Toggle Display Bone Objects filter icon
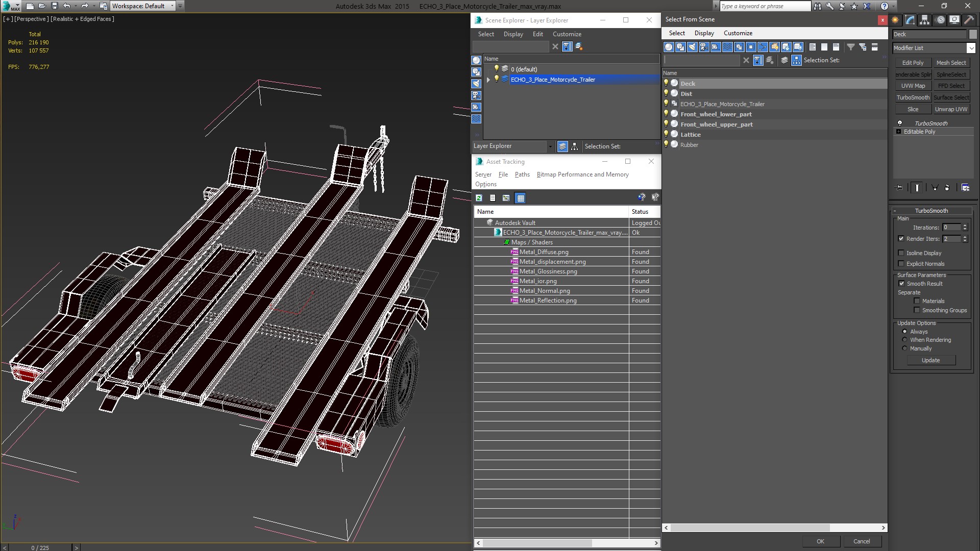 coord(763,47)
